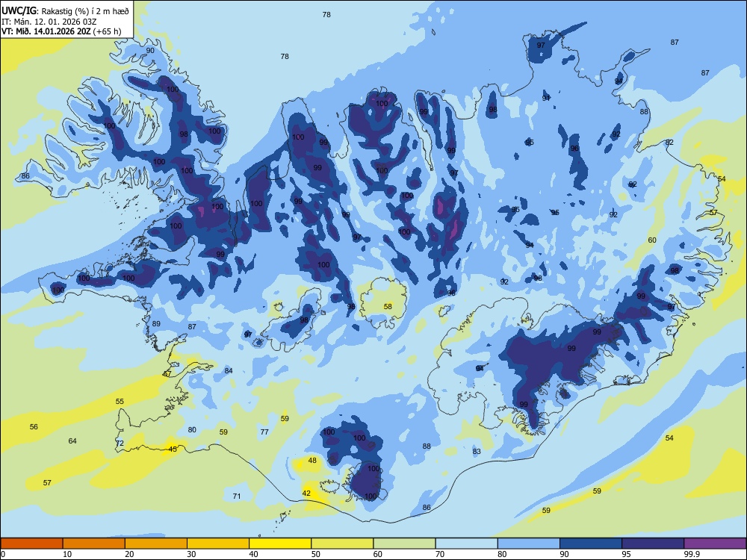Click the valid time 'VT: Mið. 14.01.2026 20Z'
Image resolution: width=747 pixels, height=560 pixels.
pyautogui.click(x=46, y=31)
